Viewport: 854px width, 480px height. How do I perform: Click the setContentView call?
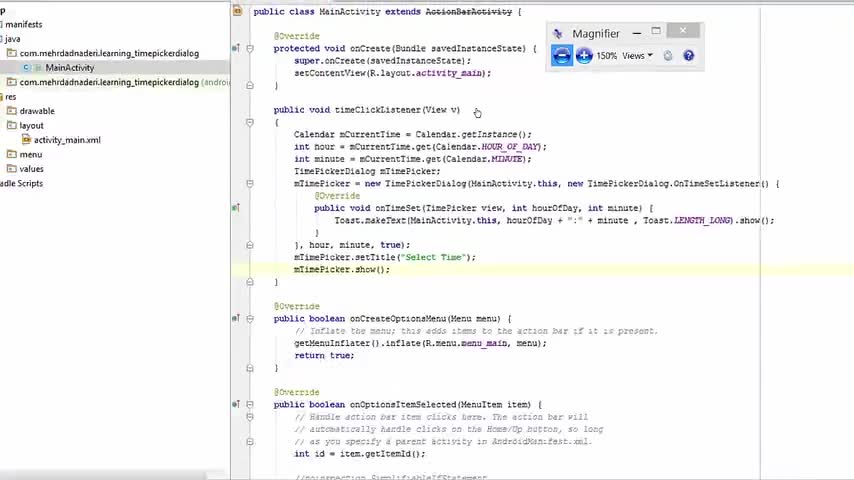[x=330, y=73]
